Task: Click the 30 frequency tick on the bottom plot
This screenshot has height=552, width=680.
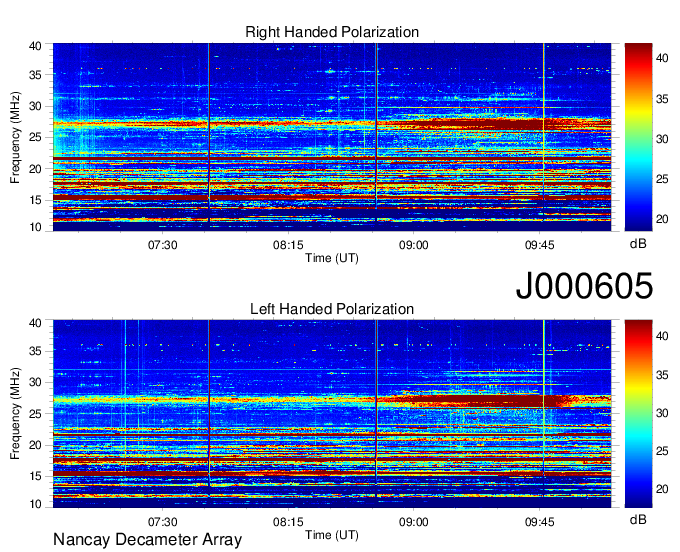Action: tap(35, 382)
